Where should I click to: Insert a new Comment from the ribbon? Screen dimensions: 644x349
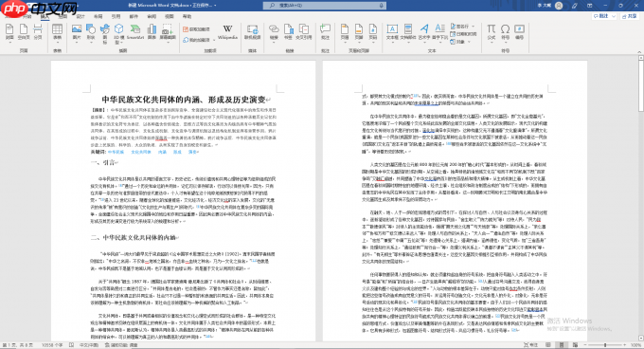click(325, 32)
